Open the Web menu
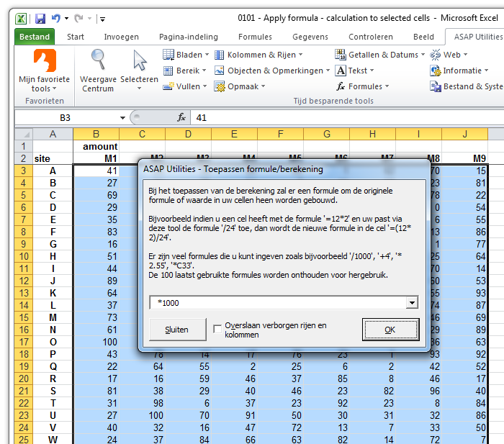This screenshot has height=444, width=504. [x=449, y=55]
